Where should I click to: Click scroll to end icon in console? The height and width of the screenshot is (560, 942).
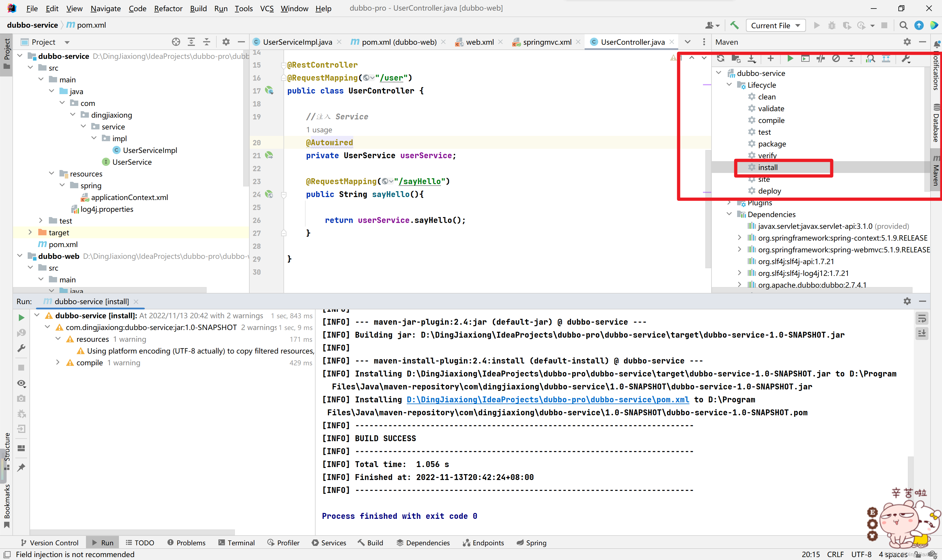pyautogui.click(x=922, y=334)
